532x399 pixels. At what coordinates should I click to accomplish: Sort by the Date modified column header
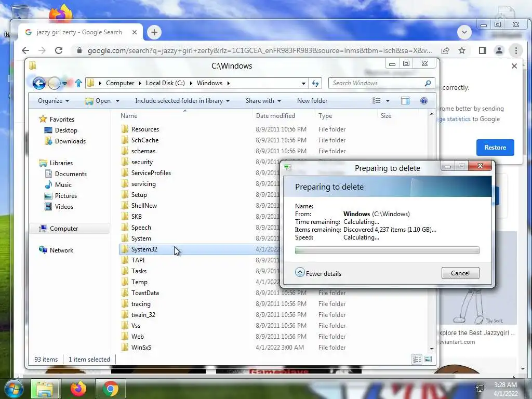click(275, 116)
